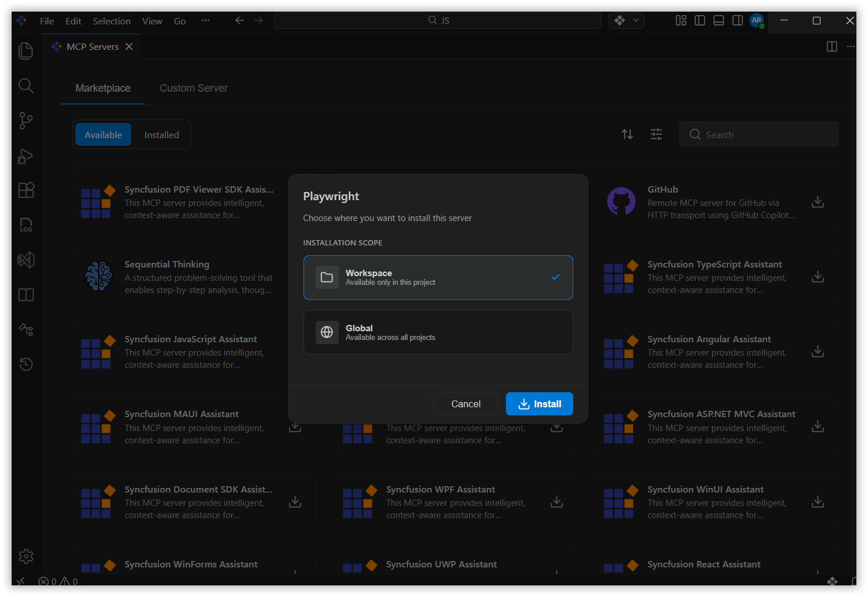Switch to the Installed filter
The width and height of the screenshot is (868, 597).
(161, 135)
